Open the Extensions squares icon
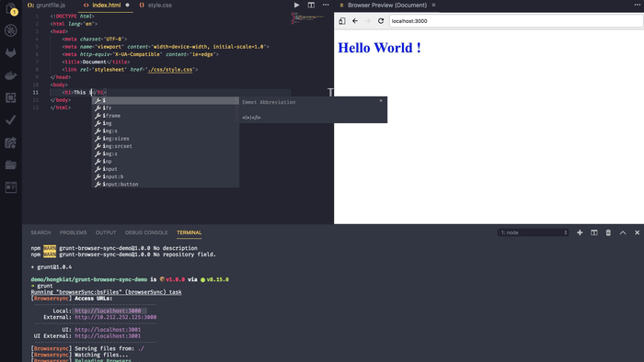The image size is (644, 362). pyautogui.click(x=11, y=97)
